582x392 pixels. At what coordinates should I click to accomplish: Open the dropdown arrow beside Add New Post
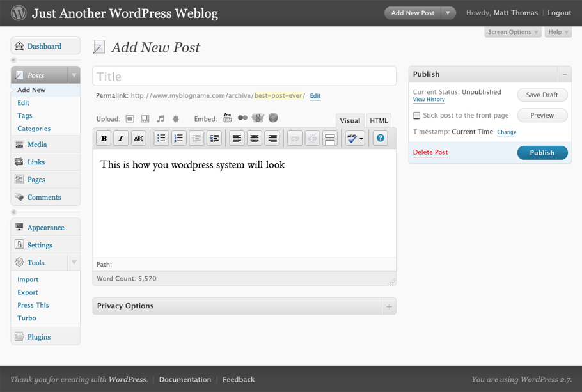click(x=448, y=13)
